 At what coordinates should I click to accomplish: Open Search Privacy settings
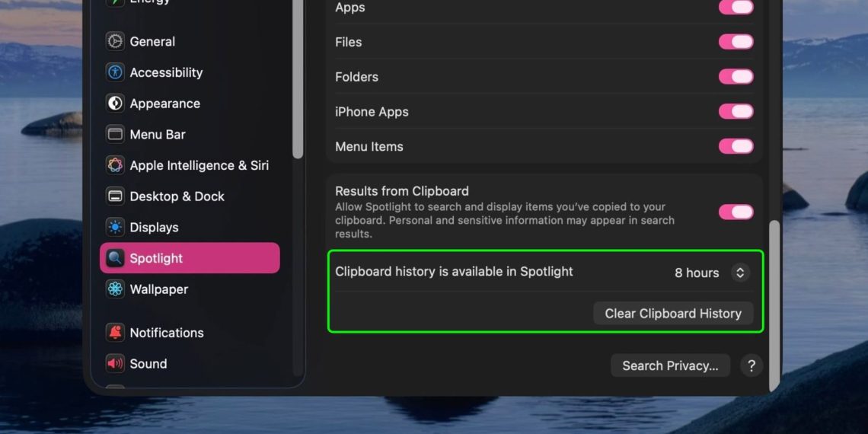(670, 365)
